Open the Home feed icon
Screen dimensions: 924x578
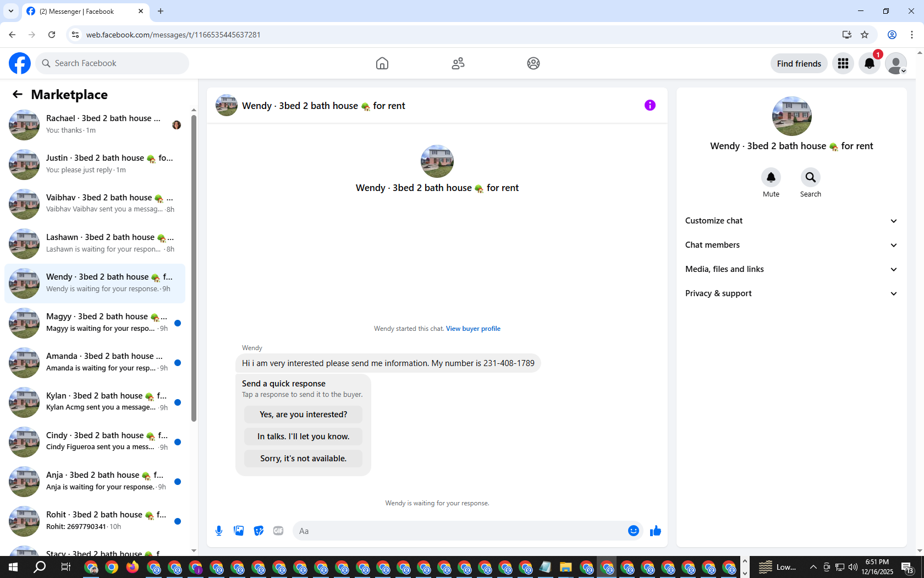tap(382, 63)
